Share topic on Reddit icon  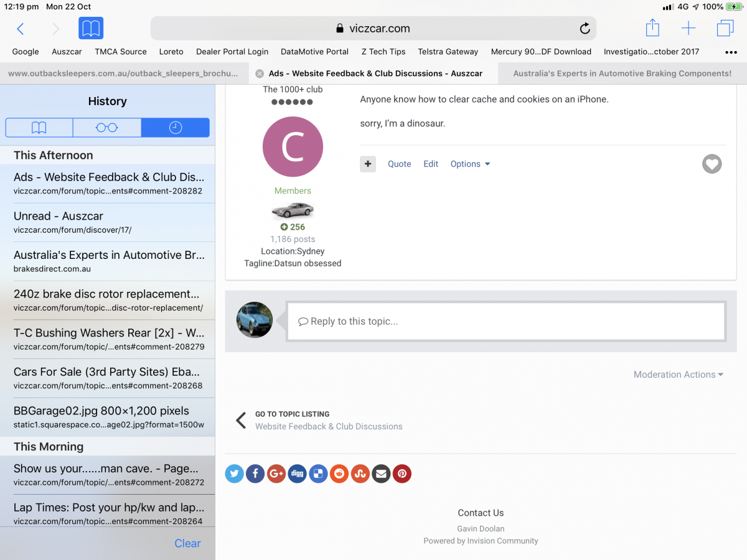coord(339,474)
